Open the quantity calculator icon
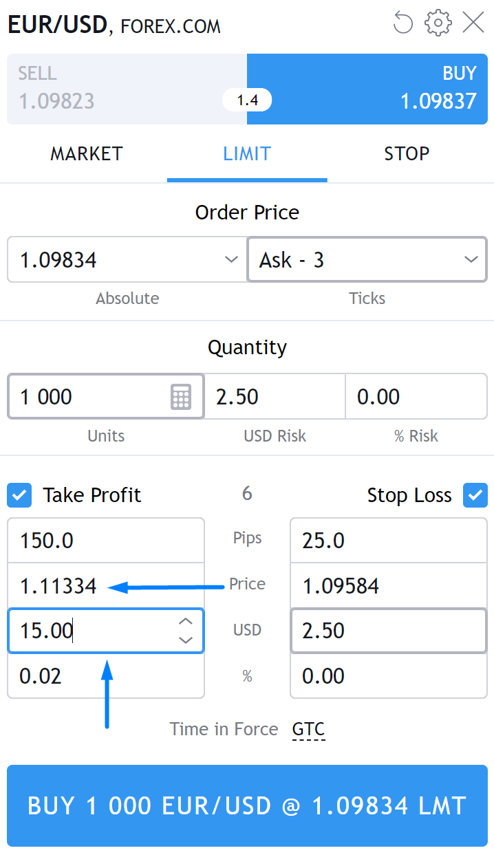494x868 pixels. tap(180, 397)
